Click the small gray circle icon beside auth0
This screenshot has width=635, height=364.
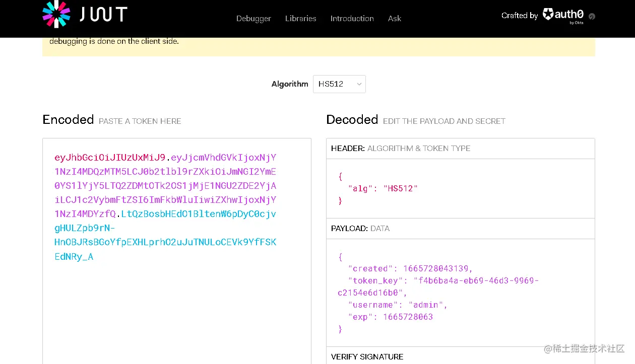(x=592, y=16)
